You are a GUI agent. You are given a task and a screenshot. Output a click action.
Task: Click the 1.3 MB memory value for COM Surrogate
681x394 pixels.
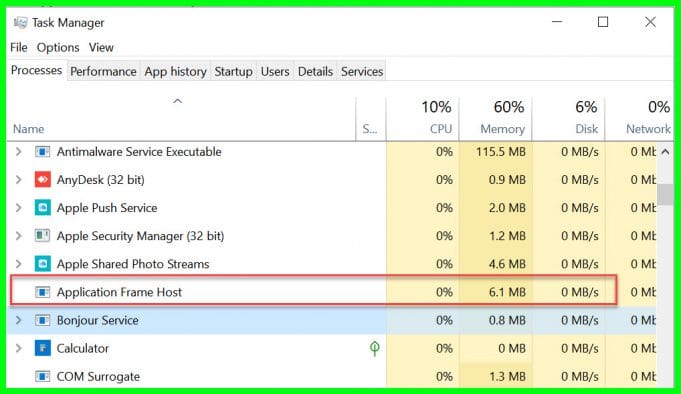[507, 376]
